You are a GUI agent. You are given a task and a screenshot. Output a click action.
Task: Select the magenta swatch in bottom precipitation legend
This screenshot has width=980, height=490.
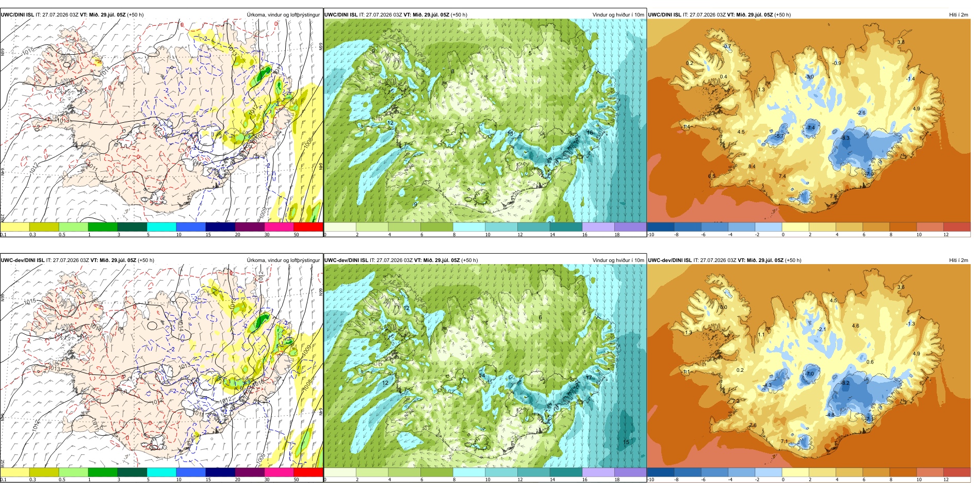(279, 472)
